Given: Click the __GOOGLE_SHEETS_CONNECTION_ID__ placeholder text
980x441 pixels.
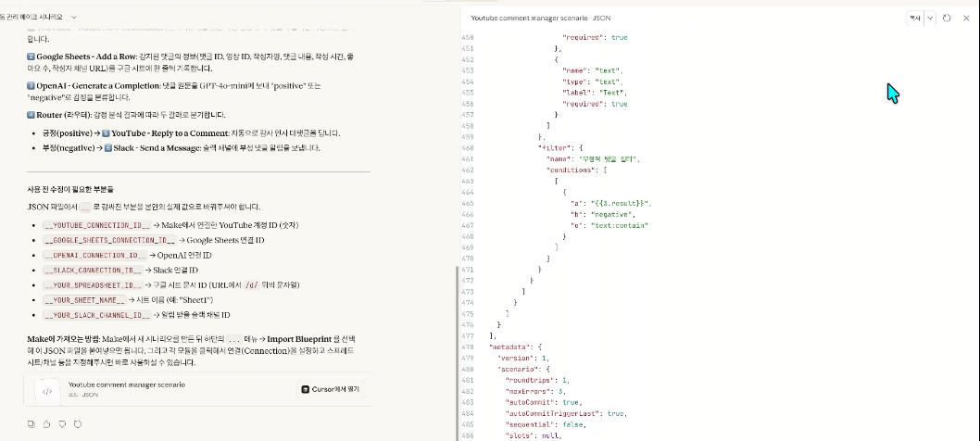Looking at the screenshot, I should point(109,240).
